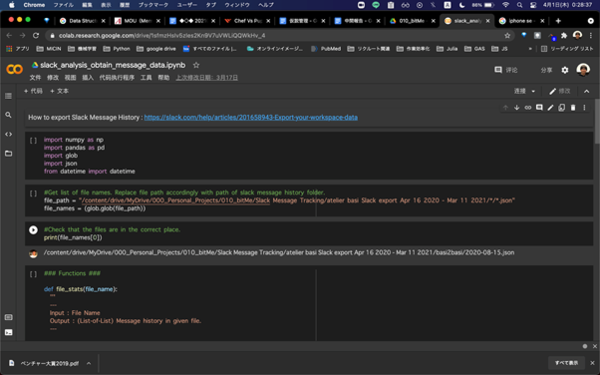600x375 pixels.
Task: Select the imports code cell run bracket
Action: (33, 140)
